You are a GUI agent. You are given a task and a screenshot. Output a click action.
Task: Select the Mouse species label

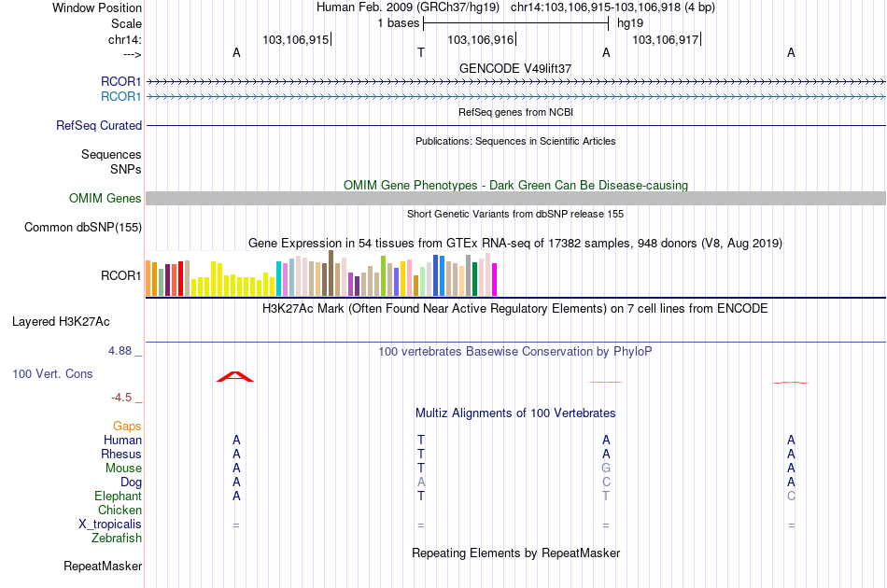tap(123, 469)
